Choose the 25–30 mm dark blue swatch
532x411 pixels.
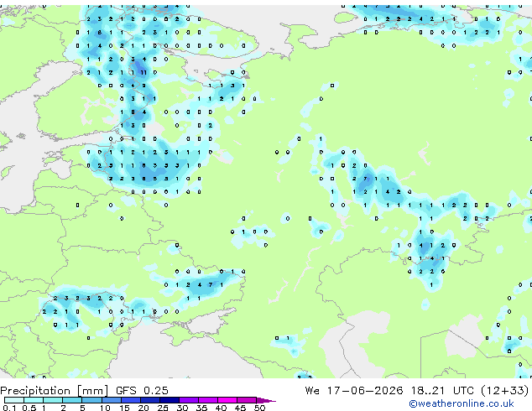click(x=169, y=400)
